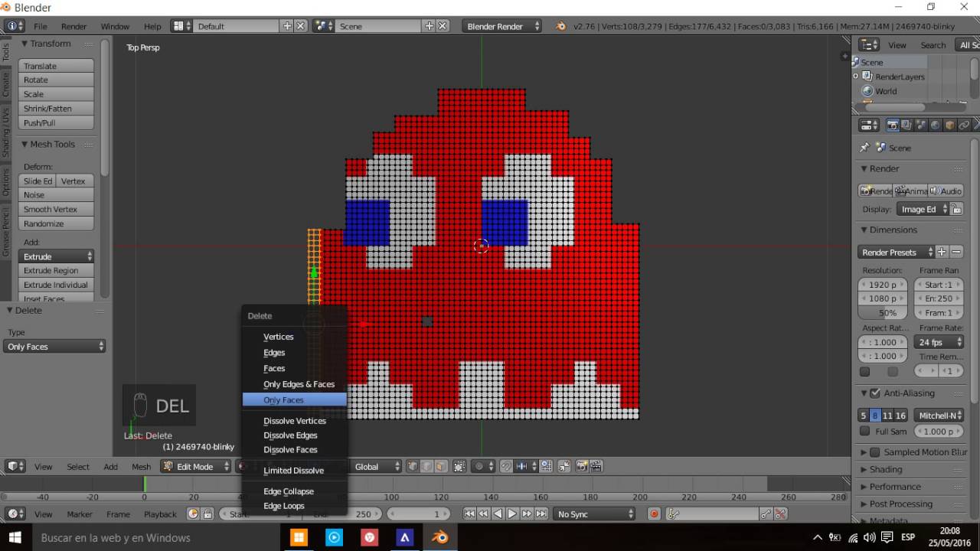
Task: Enable Sampled Motion Blur checkbox
Action: click(875, 452)
